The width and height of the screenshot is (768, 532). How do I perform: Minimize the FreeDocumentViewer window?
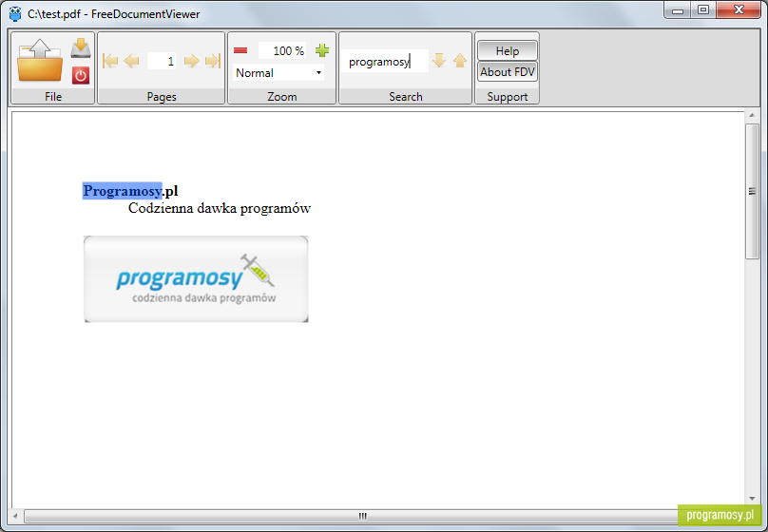pyautogui.click(x=678, y=10)
